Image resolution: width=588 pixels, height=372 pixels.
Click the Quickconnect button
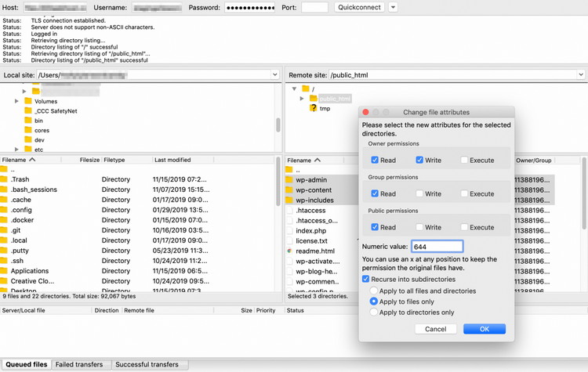coord(359,7)
